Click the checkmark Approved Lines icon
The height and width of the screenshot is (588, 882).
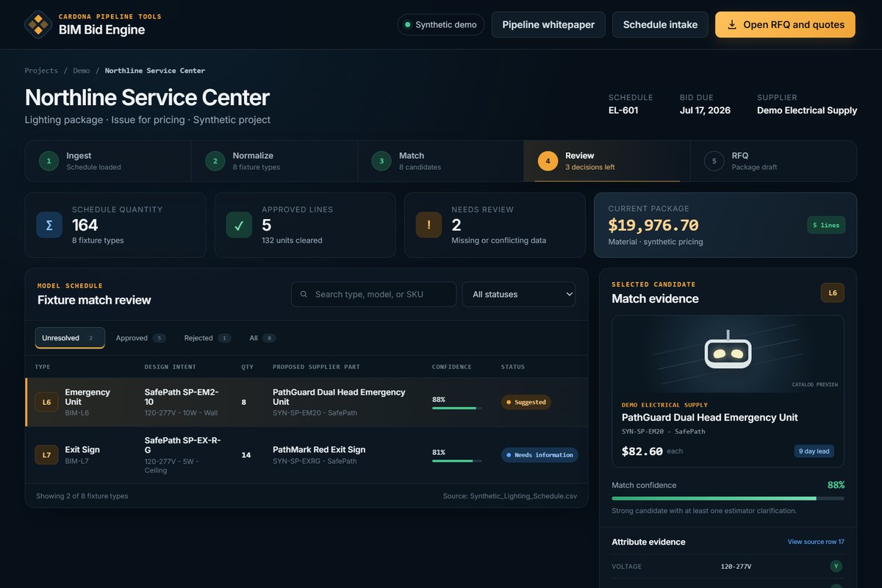pos(239,225)
